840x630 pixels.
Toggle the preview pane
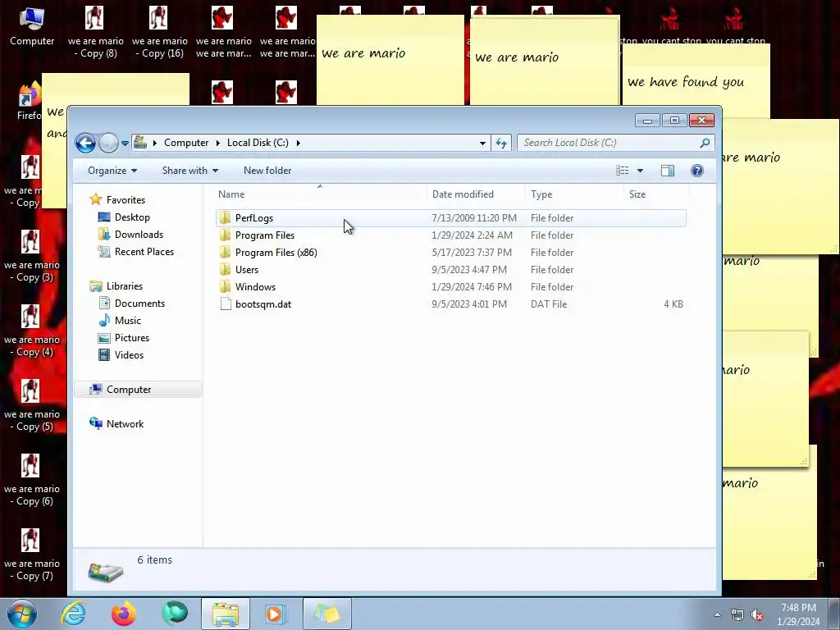[668, 171]
